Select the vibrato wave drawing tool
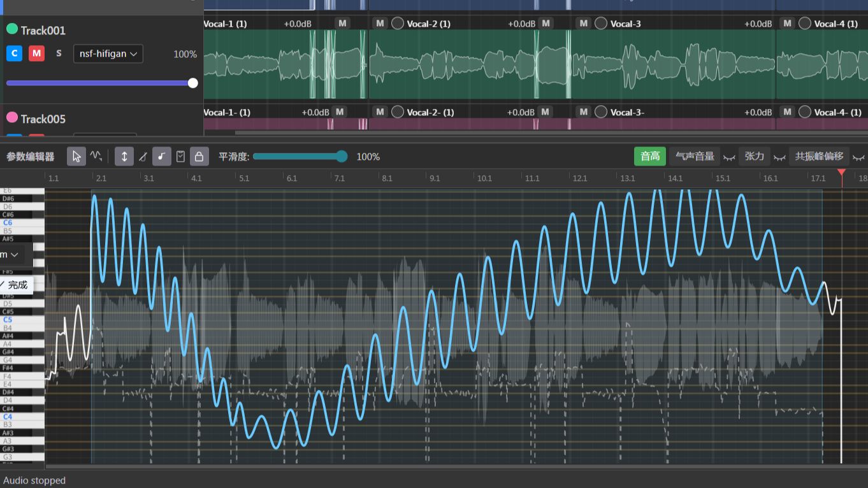 tap(96, 156)
